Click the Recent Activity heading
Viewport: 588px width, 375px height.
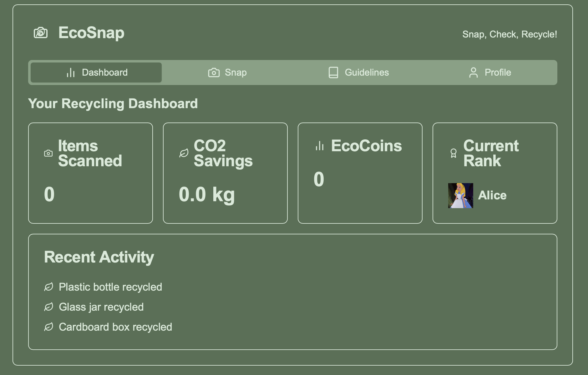(x=99, y=257)
